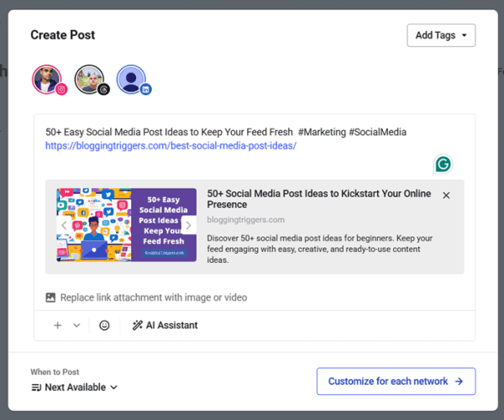Remove the link preview card
The image size is (504, 420).
pos(446,195)
